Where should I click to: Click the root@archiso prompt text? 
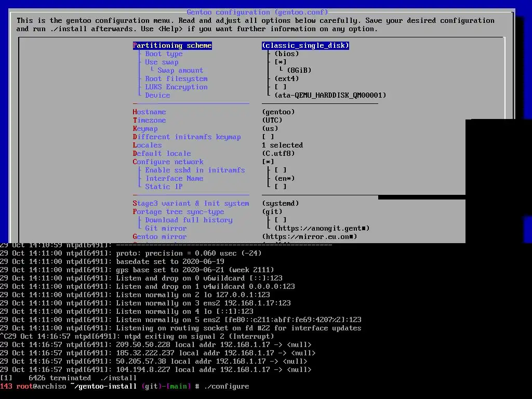point(42,387)
